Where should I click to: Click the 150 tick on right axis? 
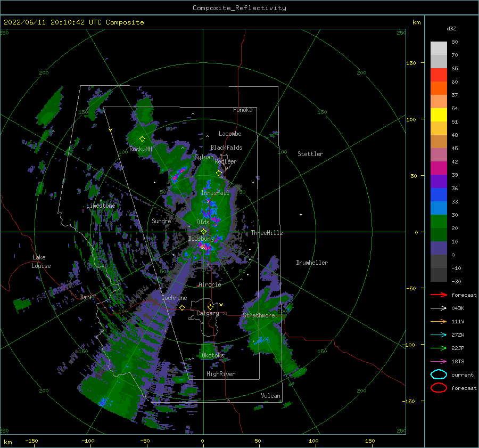pos(411,63)
